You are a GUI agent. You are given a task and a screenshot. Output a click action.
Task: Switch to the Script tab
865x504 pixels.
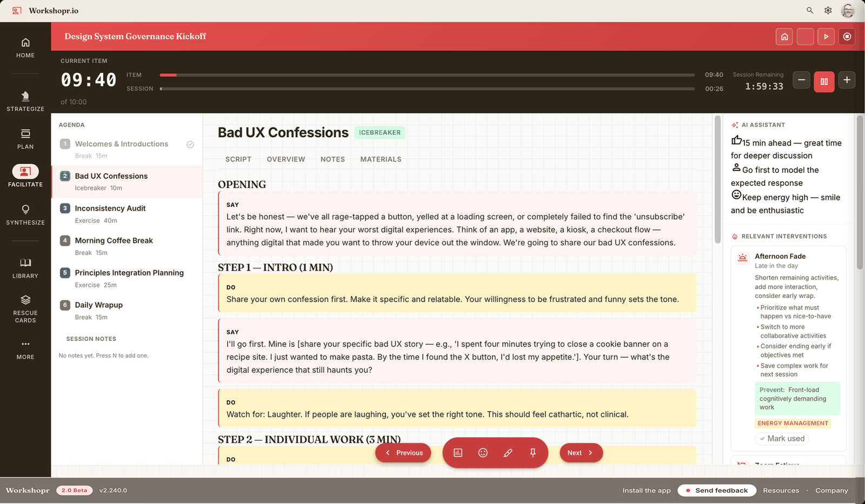click(x=238, y=159)
